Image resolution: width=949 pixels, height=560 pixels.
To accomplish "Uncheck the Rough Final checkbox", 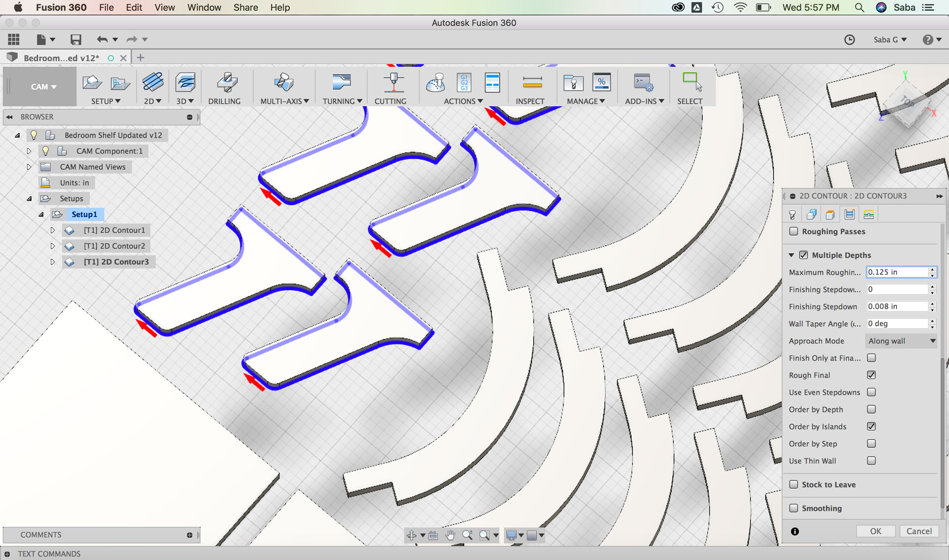I will (871, 375).
